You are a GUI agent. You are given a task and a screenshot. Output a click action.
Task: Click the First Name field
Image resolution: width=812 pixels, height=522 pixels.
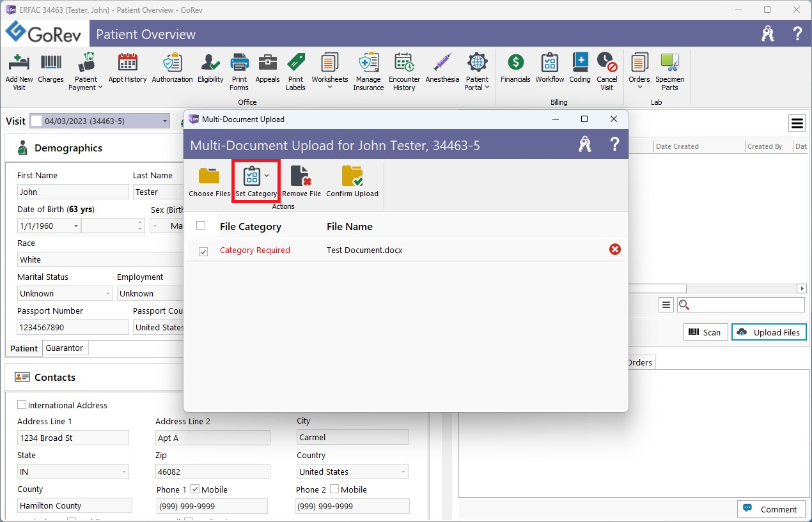coord(73,192)
